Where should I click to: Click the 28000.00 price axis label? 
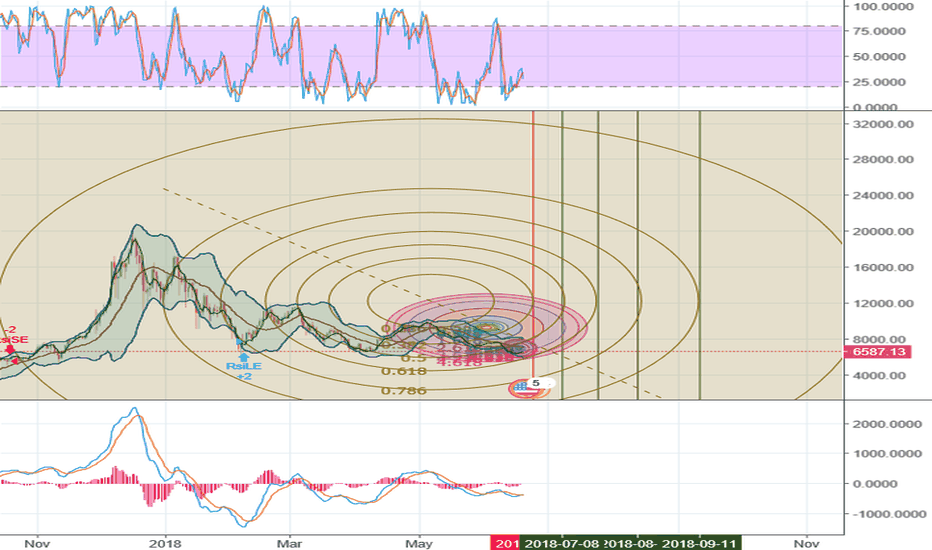click(883, 159)
